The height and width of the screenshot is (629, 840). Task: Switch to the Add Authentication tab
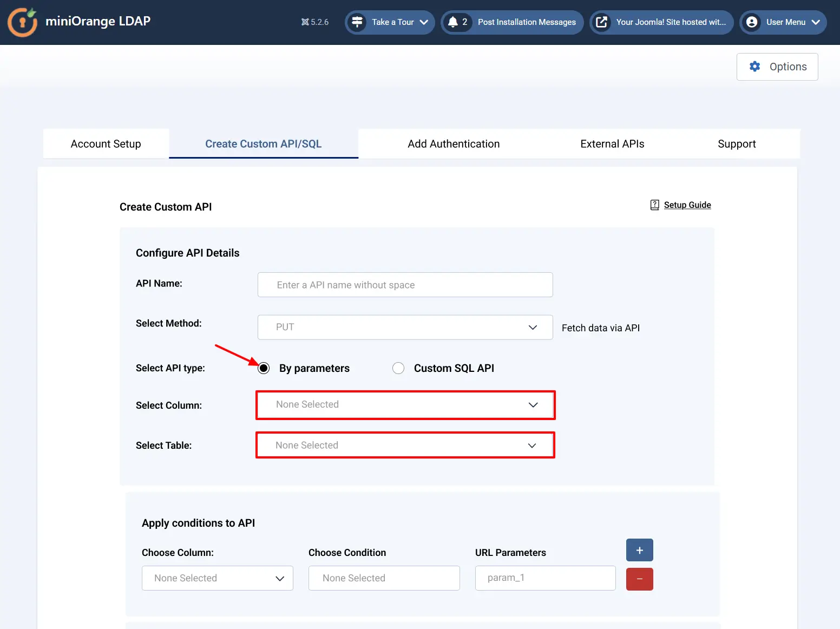tap(454, 144)
